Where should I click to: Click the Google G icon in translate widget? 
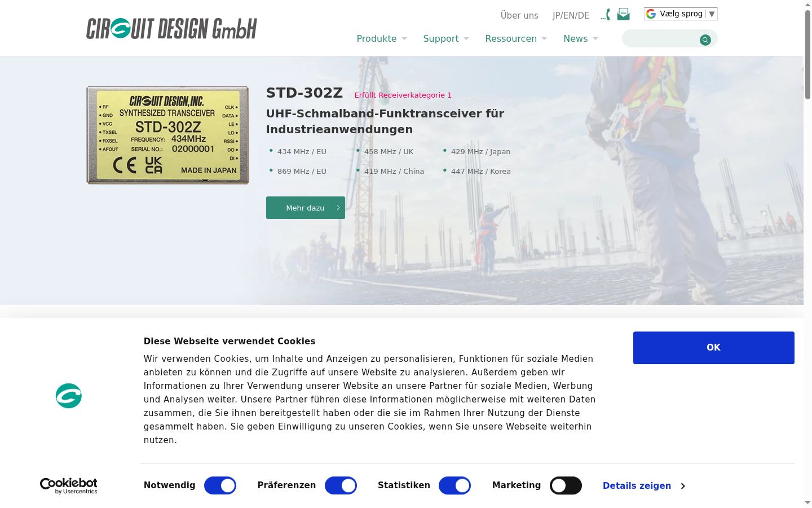[651, 14]
